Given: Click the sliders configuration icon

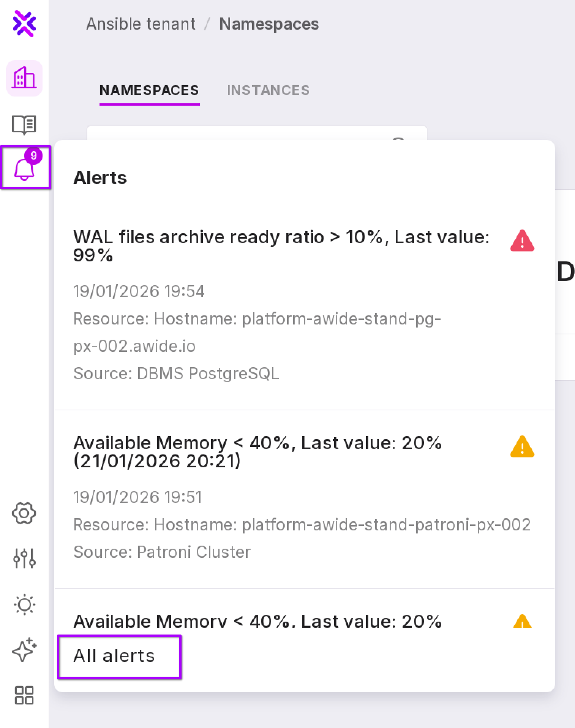Looking at the screenshot, I should coord(24,558).
